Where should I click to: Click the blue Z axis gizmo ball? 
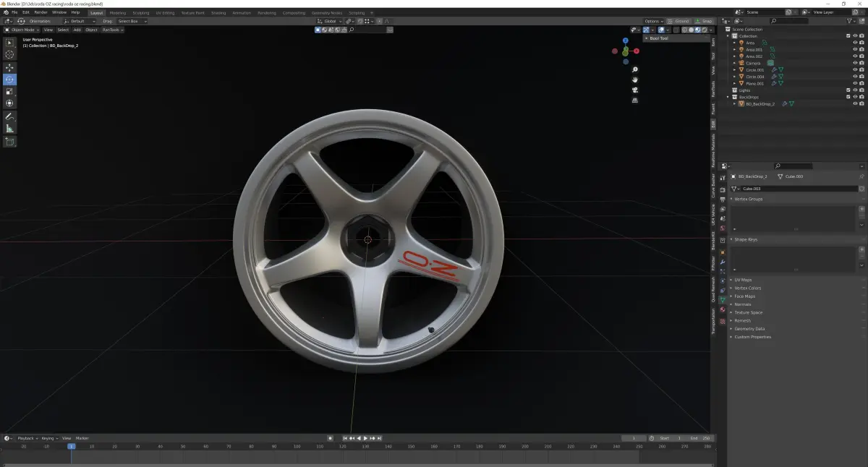point(625,41)
